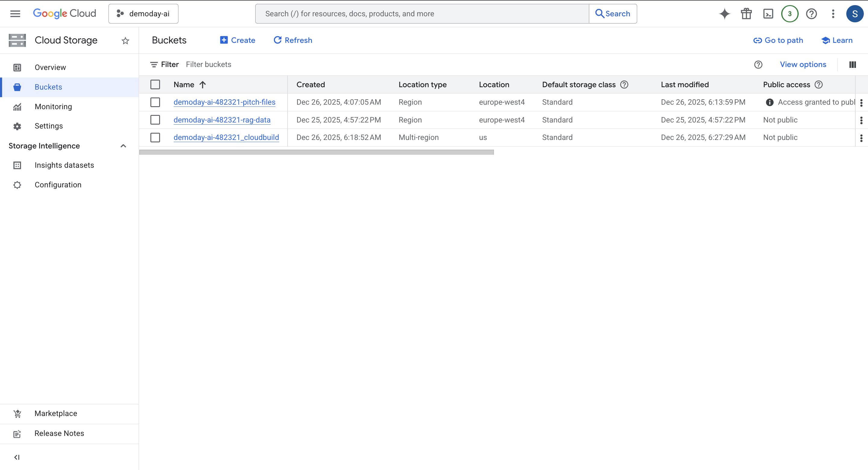Open Insights datasets sidebar item

64,165
